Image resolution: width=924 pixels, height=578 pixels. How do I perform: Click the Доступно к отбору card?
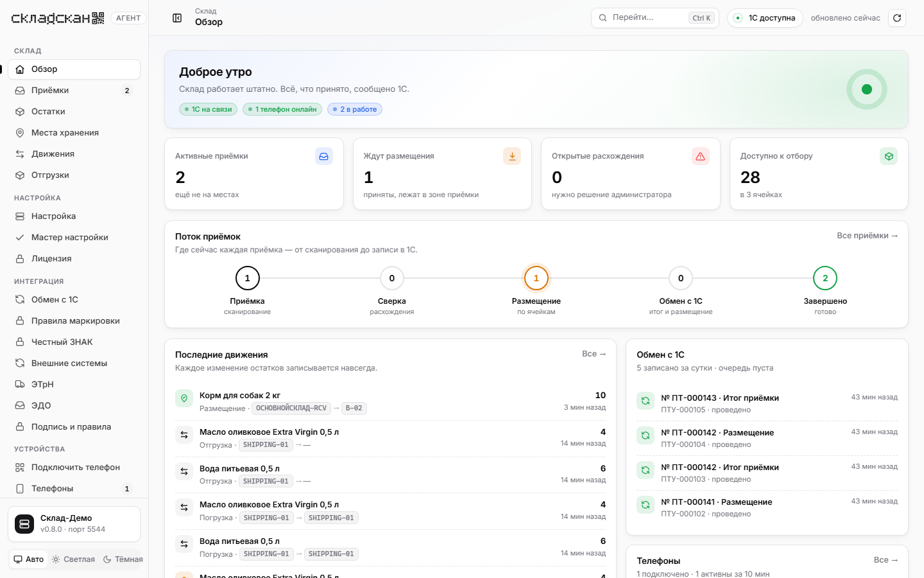click(819, 174)
